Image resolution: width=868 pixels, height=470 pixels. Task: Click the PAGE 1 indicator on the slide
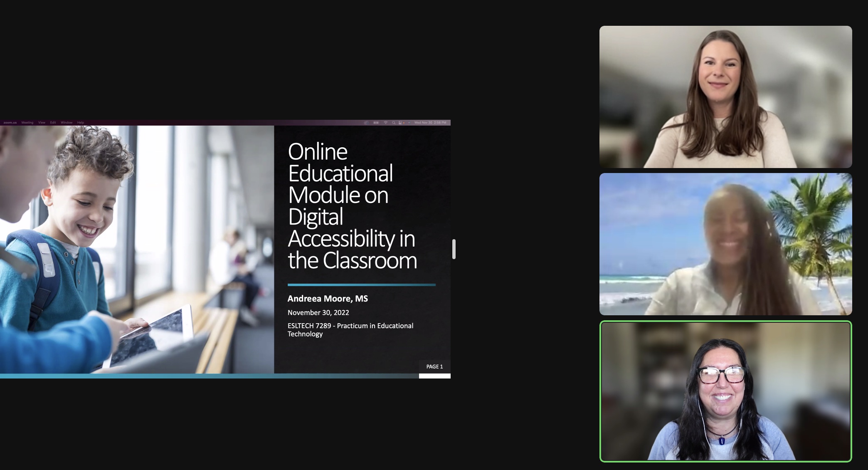pos(434,367)
